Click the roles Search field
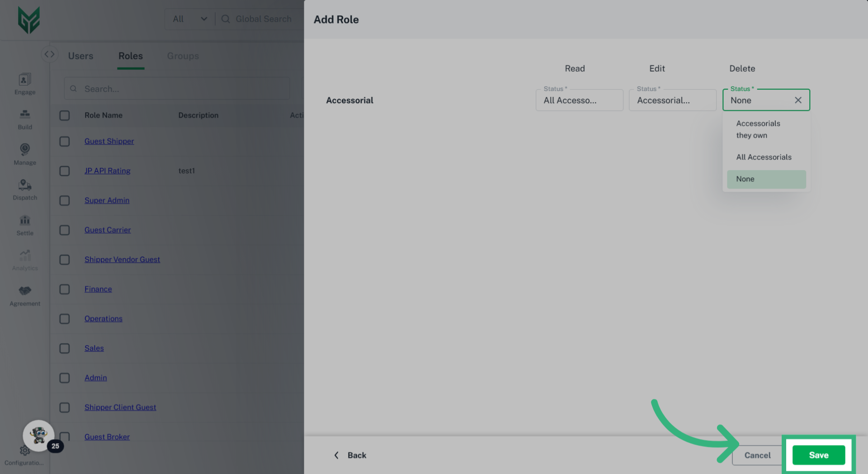868x474 pixels. pos(181,89)
